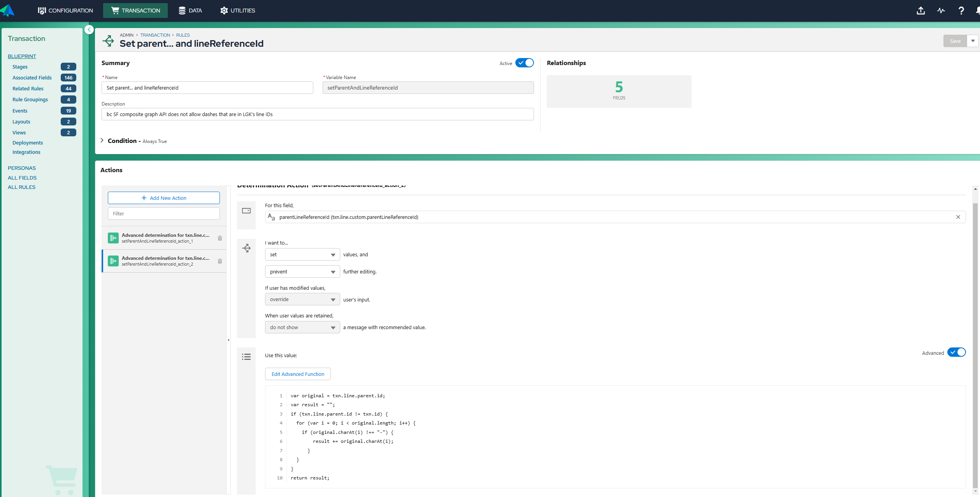Click the field section rectangle icon
Screen dimensions: 980x497
click(246, 211)
